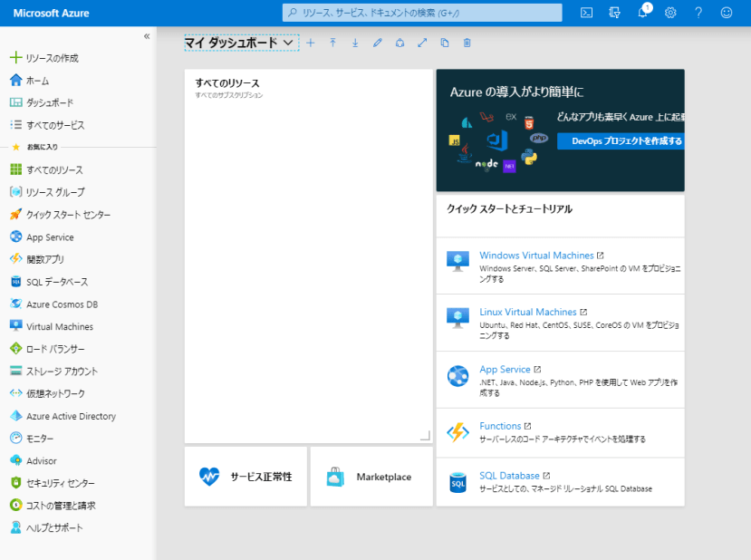Enter full screen with the arrows icon
The width and height of the screenshot is (751, 560).
pyautogui.click(x=422, y=43)
